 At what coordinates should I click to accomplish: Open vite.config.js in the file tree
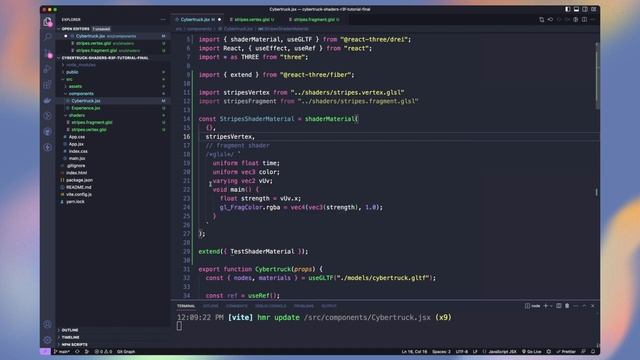[x=79, y=194]
